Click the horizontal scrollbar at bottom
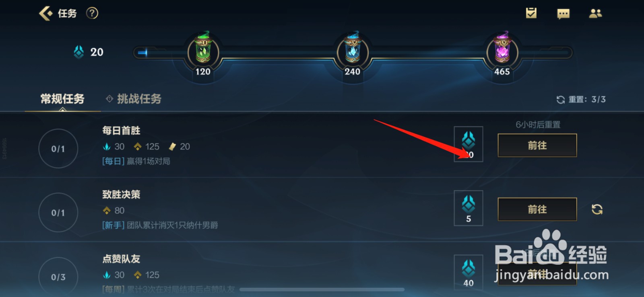The width and height of the screenshot is (644, 297). pos(322,289)
